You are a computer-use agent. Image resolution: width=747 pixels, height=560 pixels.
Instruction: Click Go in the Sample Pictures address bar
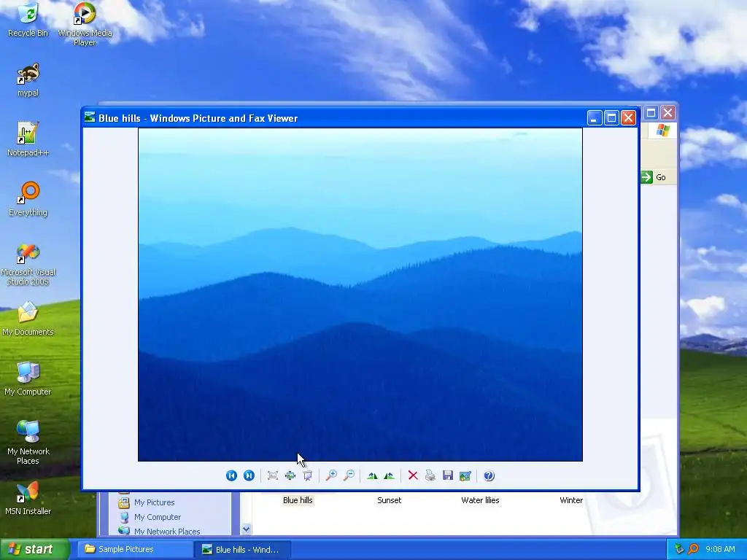654,177
